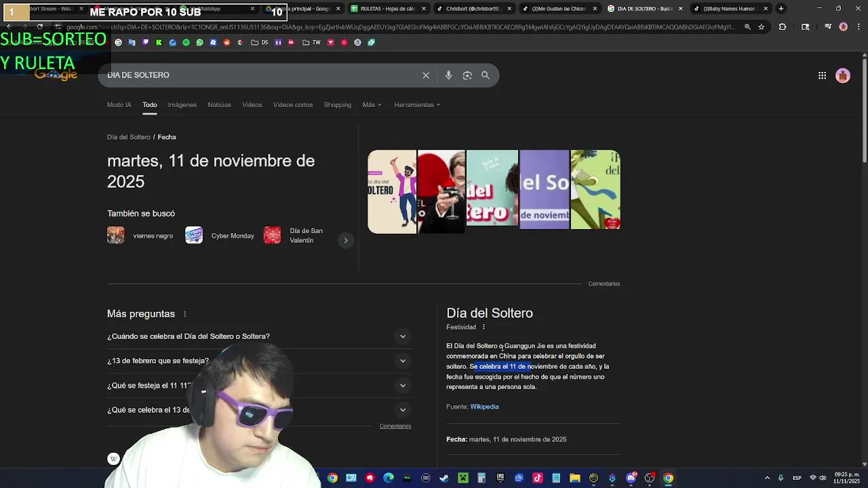Expand '¿Qué se celebra el 13 de' question
Screen dimensions: 868x488
click(x=259, y=409)
